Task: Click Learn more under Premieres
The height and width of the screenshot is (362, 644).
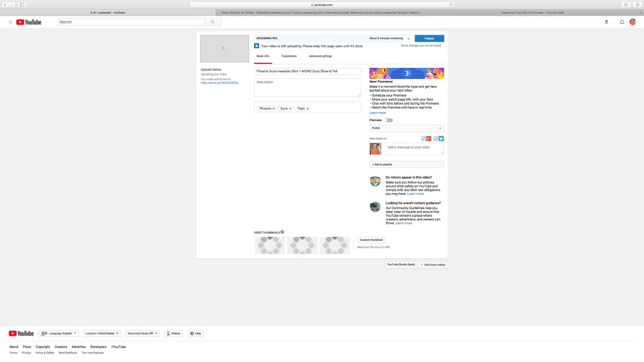Action: click(x=378, y=113)
